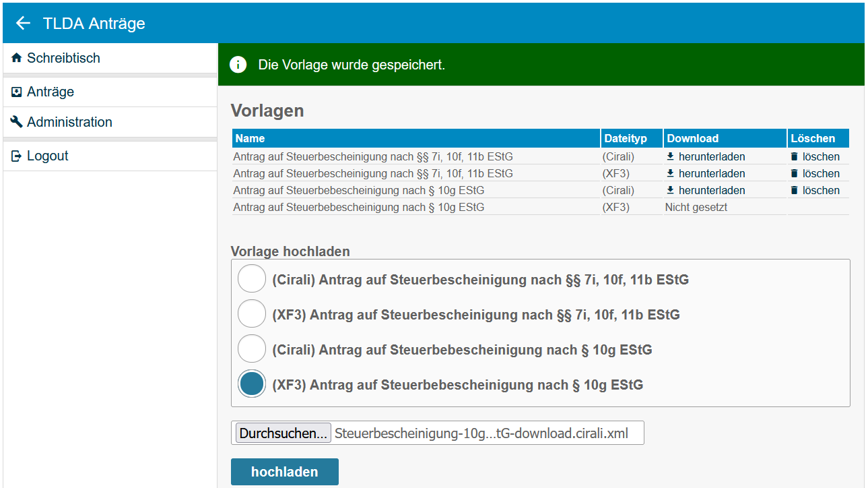This screenshot has height=488, width=868.
Task: Click the logout door icon in the sidebar
Action: [x=15, y=155]
